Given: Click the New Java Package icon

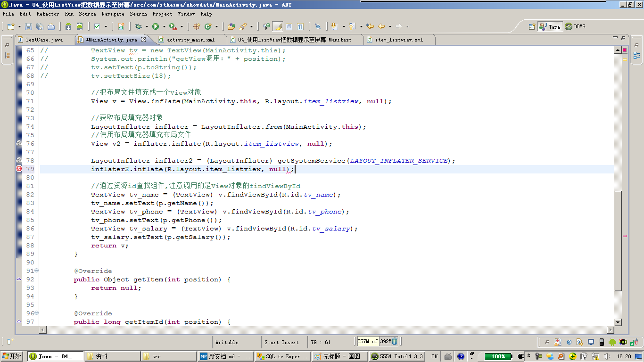Looking at the screenshot, I should click(197, 27).
